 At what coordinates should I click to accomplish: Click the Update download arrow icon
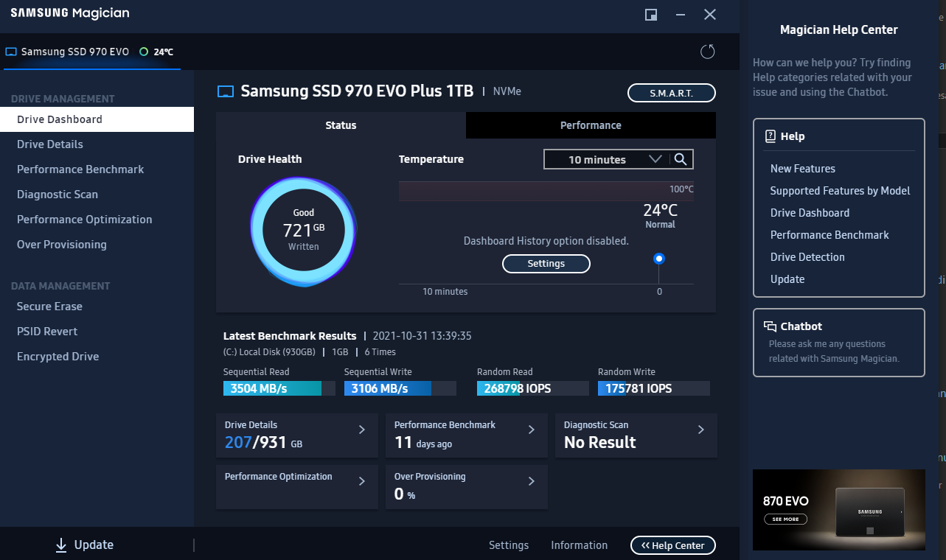(61, 545)
